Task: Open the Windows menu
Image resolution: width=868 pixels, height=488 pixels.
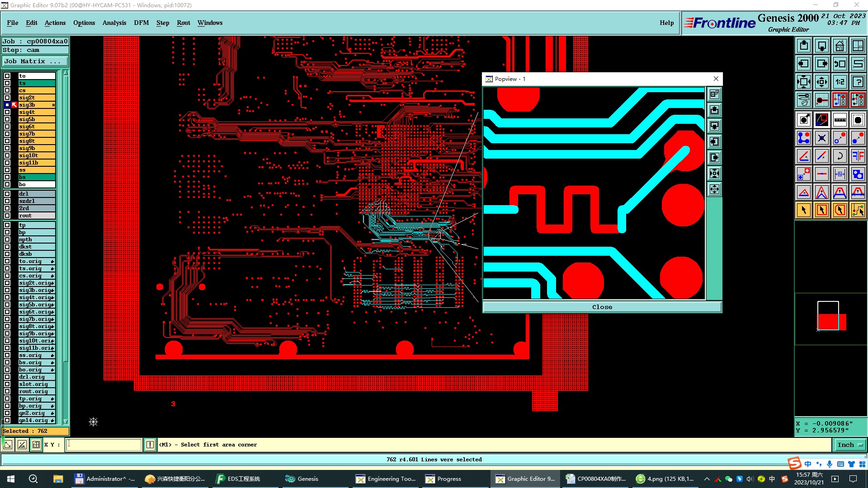Action: pyautogui.click(x=210, y=23)
